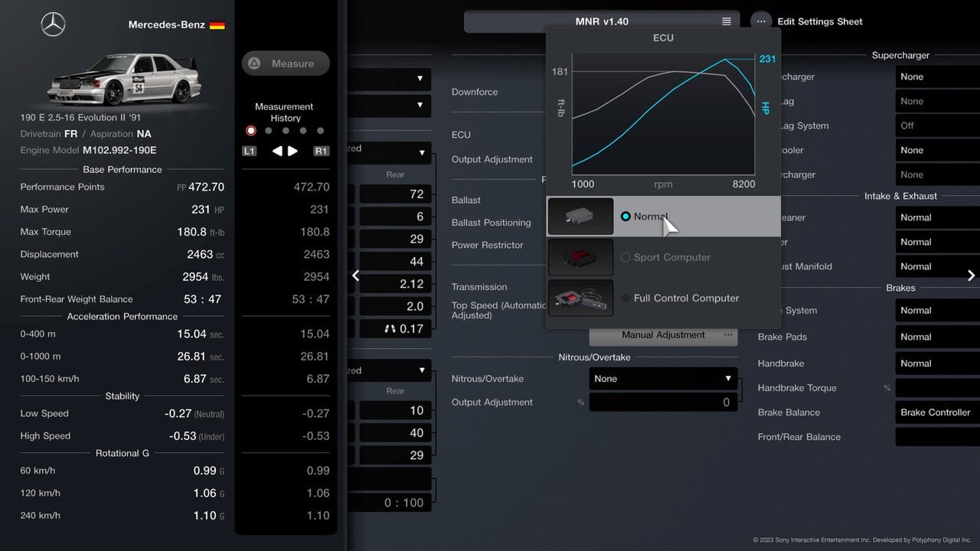Click the Downforce label
This screenshot has width=980, height=551.
(x=475, y=92)
